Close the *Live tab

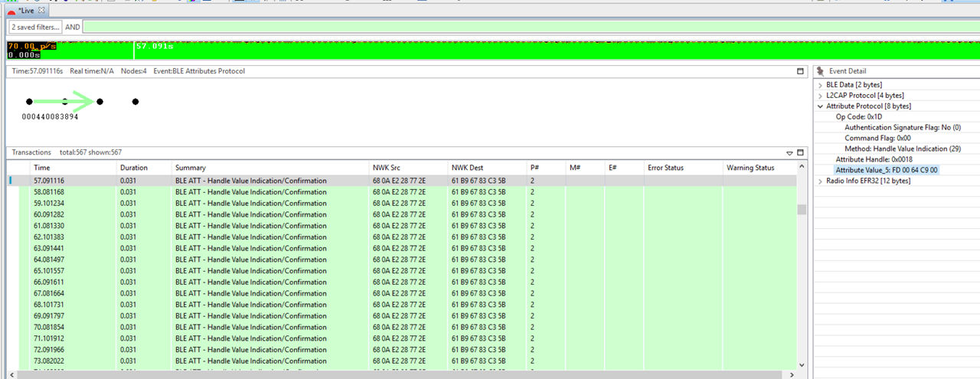pyautogui.click(x=41, y=10)
